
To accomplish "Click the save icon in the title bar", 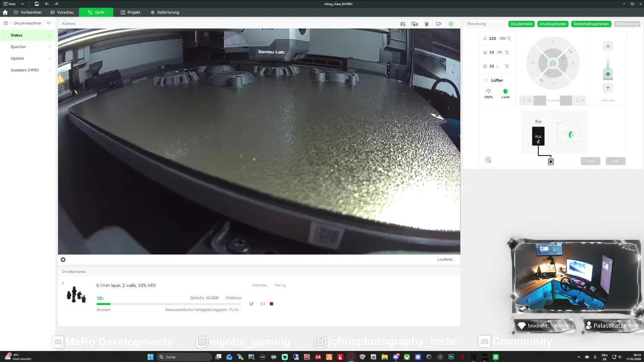I will [37, 4].
